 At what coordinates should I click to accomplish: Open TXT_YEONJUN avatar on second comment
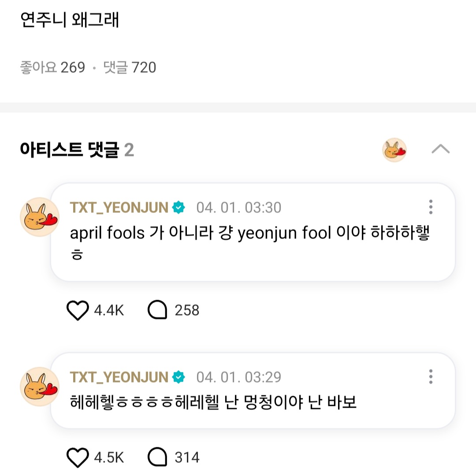click(x=40, y=387)
